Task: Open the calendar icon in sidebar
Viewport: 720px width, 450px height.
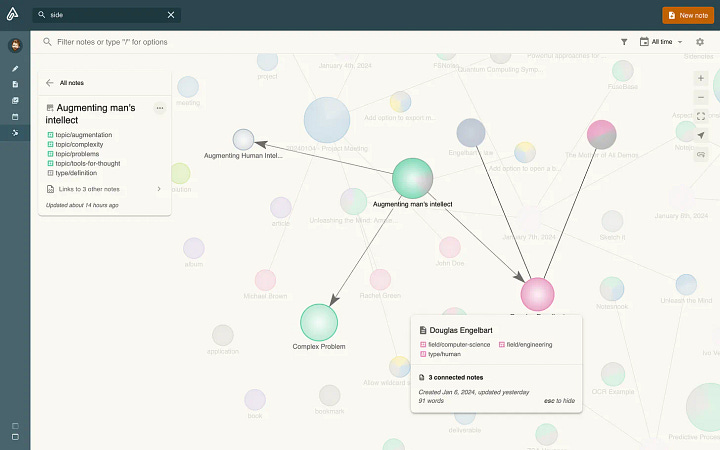Action: click(15, 117)
